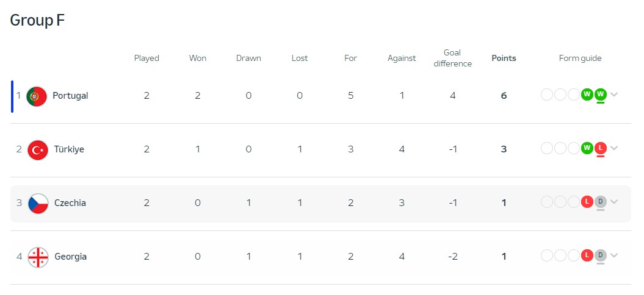Click the Georgia flag icon
644x295 pixels.
click(x=38, y=257)
